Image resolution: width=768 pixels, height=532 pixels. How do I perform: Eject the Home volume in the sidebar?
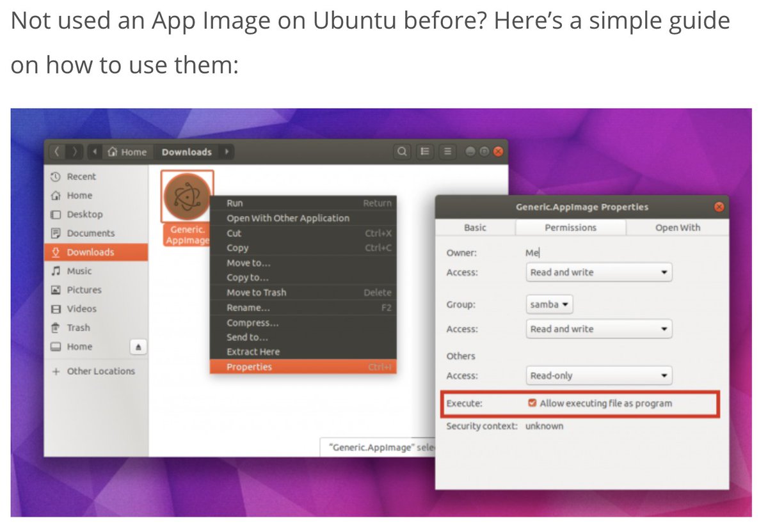(138, 347)
